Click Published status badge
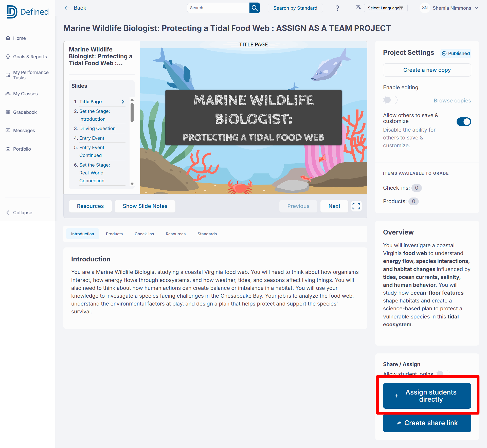The width and height of the screenshot is (487, 448). point(456,53)
